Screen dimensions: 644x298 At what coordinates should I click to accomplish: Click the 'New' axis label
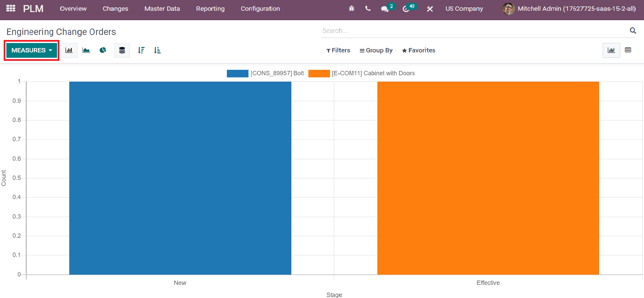tap(180, 283)
